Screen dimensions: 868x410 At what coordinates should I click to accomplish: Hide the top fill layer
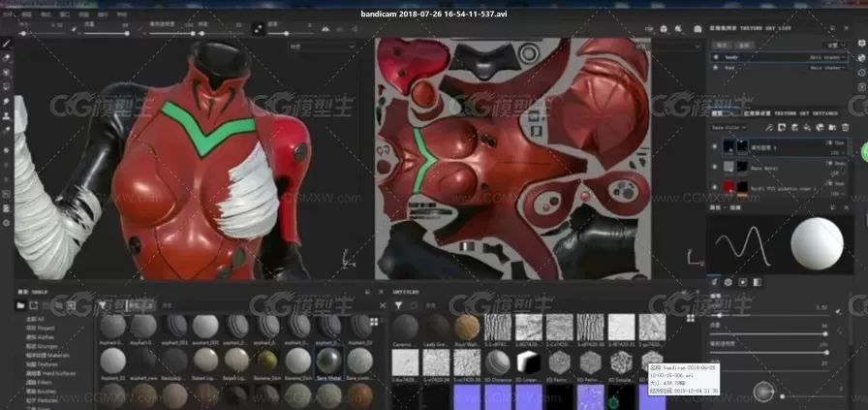(715, 146)
